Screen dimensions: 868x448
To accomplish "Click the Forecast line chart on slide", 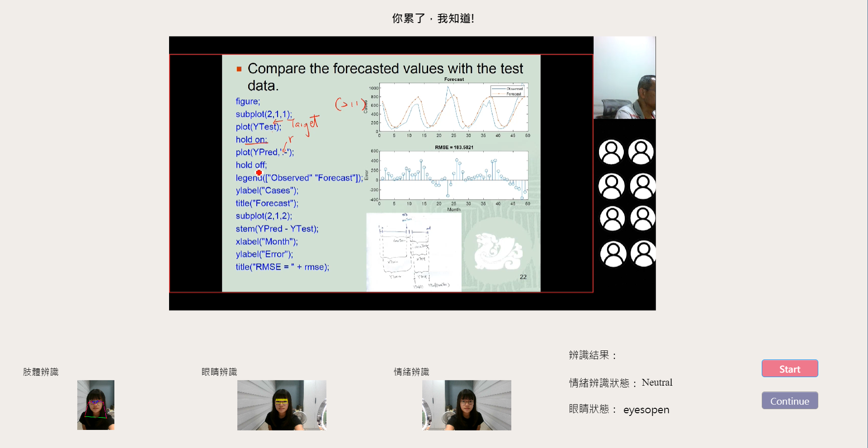I will click(453, 107).
